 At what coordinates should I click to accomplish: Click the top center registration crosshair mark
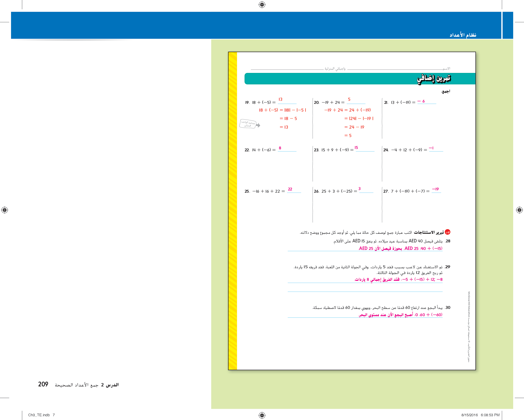tap(262, 5)
